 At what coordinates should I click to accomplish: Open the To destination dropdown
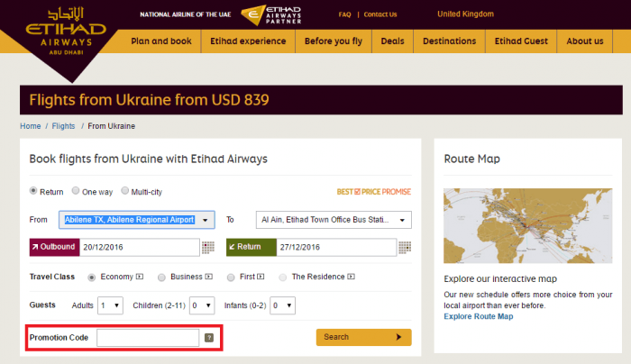tap(334, 220)
